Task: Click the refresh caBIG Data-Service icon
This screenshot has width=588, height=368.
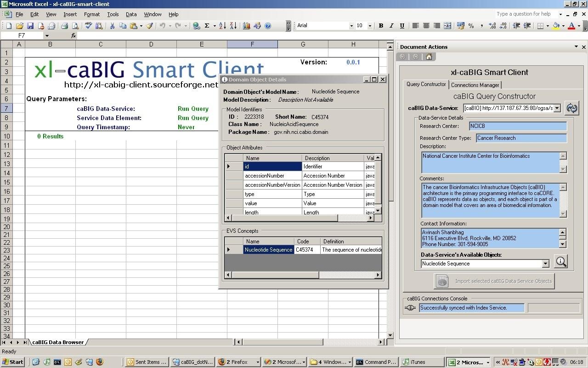Action: pyautogui.click(x=571, y=108)
